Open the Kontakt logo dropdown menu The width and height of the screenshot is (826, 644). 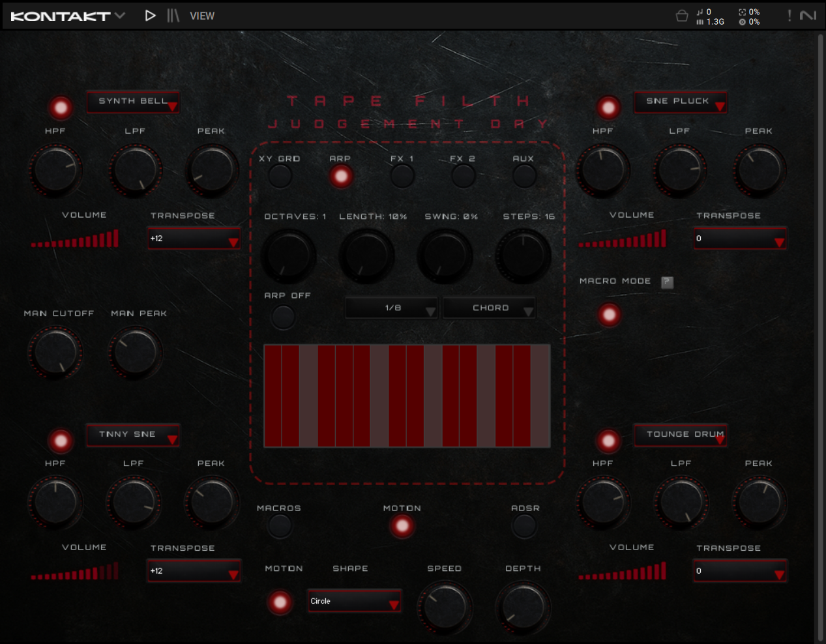coord(68,16)
